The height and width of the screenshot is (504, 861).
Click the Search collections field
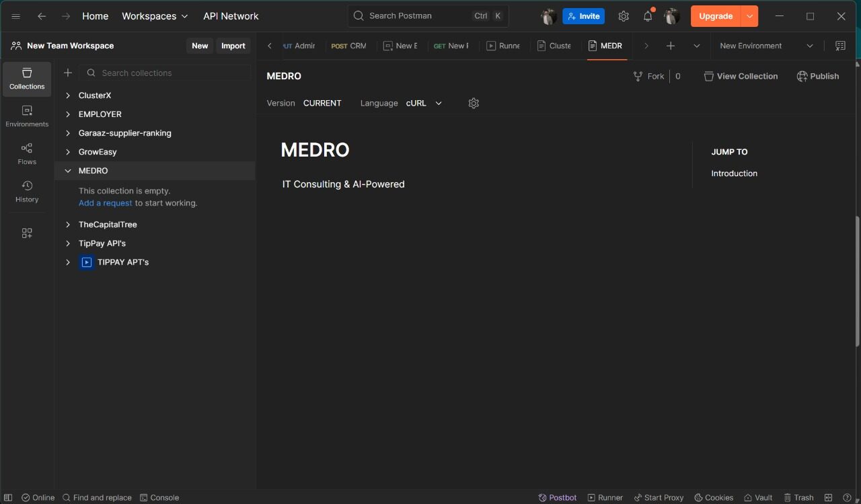165,73
